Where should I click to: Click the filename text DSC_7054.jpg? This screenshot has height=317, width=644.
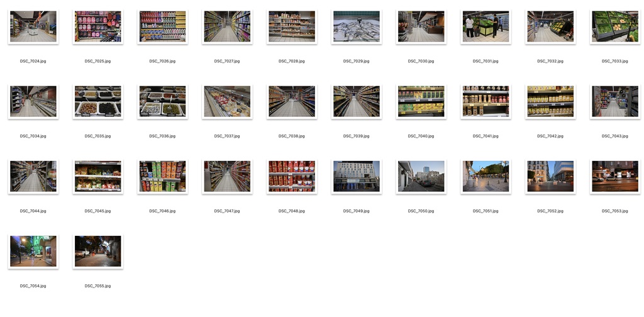pyautogui.click(x=33, y=286)
